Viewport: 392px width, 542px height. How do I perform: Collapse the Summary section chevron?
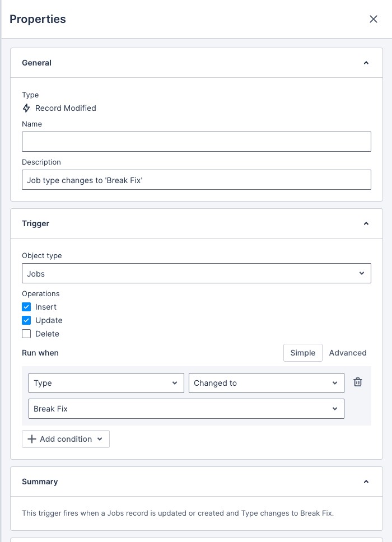366,482
